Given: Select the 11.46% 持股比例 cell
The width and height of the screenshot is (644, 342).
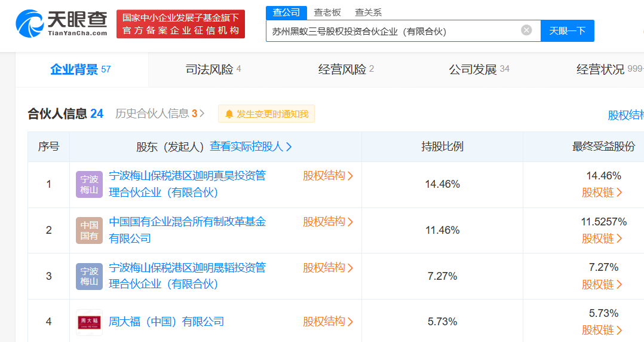Looking at the screenshot, I should pos(442,230).
